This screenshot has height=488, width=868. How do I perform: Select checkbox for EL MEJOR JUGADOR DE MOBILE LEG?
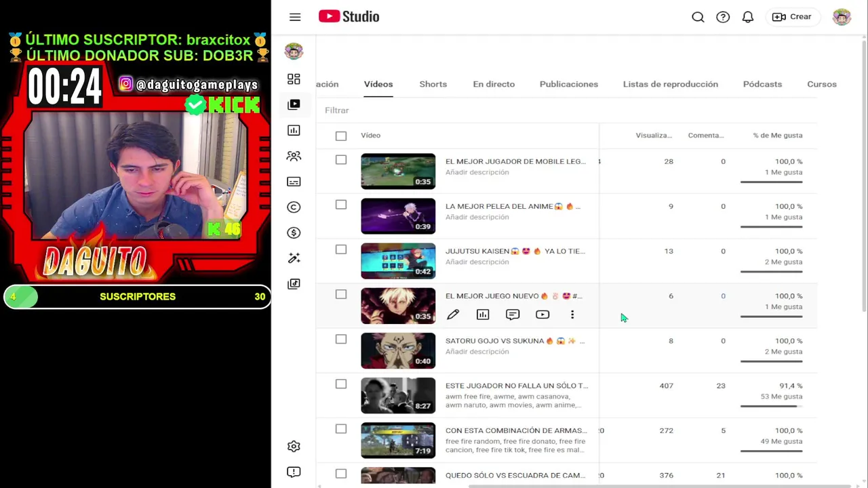(x=341, y=160)
